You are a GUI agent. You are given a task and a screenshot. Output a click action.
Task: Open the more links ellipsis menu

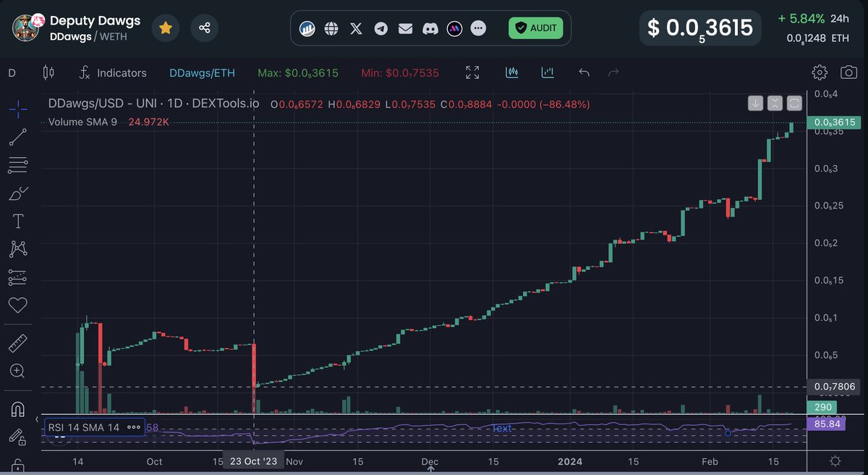tap(478, 28)
